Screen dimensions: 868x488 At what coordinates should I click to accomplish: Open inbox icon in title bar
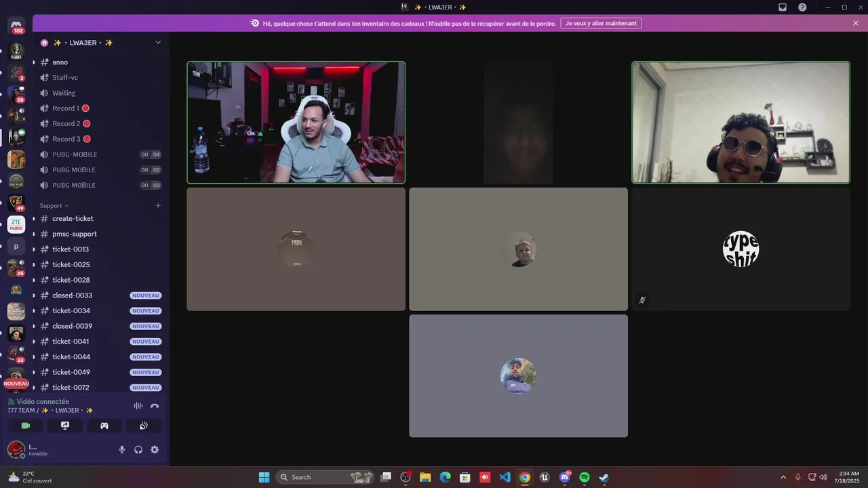[x=783, y=7]
